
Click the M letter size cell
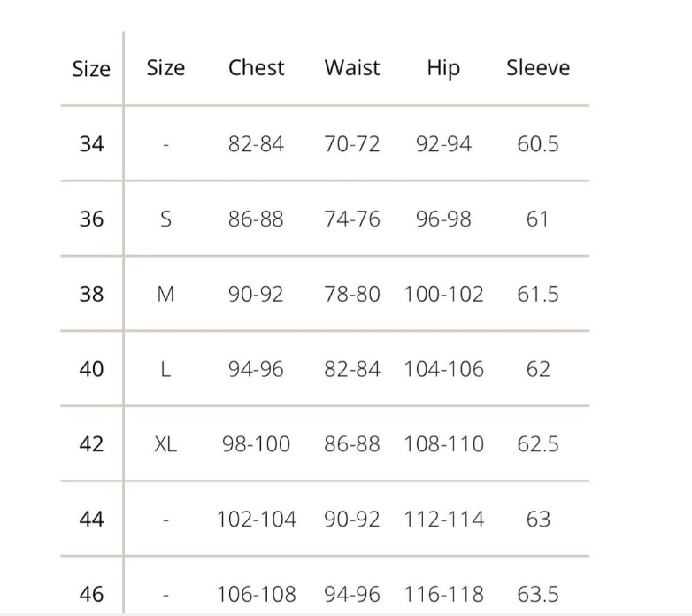pos(165,294)
